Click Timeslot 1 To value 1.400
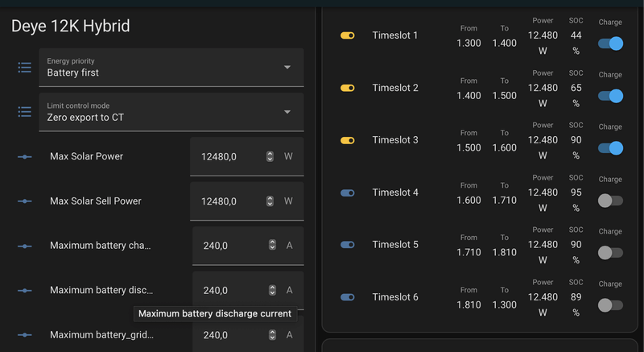 [x=505, y=43]
